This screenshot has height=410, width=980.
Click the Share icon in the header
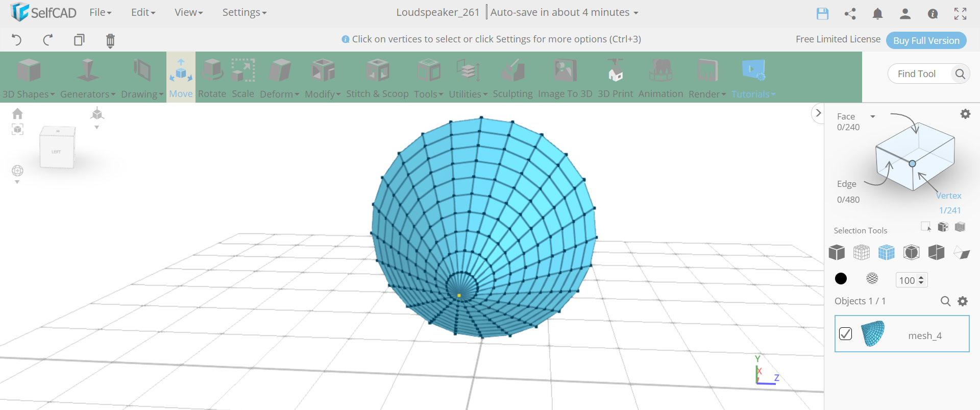pyautogui.click(x=850, y=14)
